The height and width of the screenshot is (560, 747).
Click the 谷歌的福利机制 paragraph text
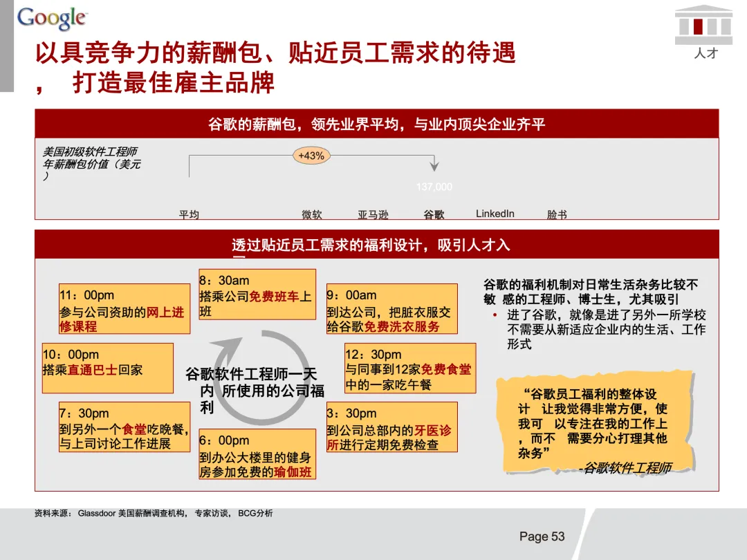[591, 292]
